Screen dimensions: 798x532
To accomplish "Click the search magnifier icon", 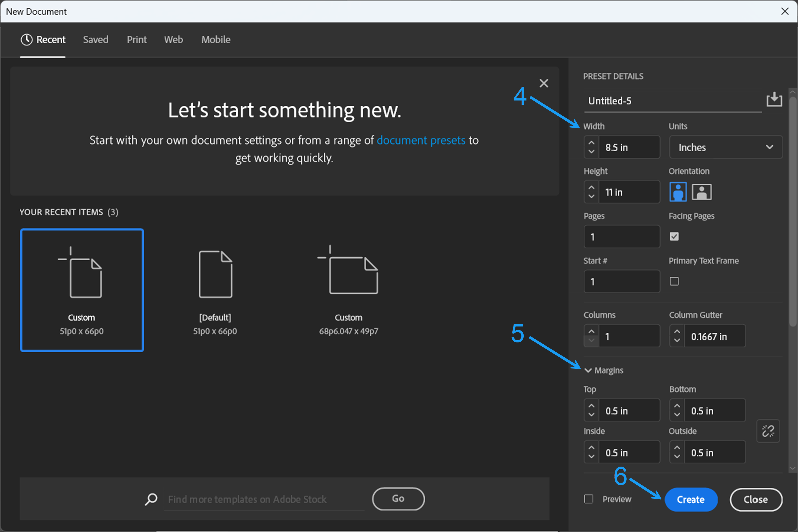I will pos(151,499).
